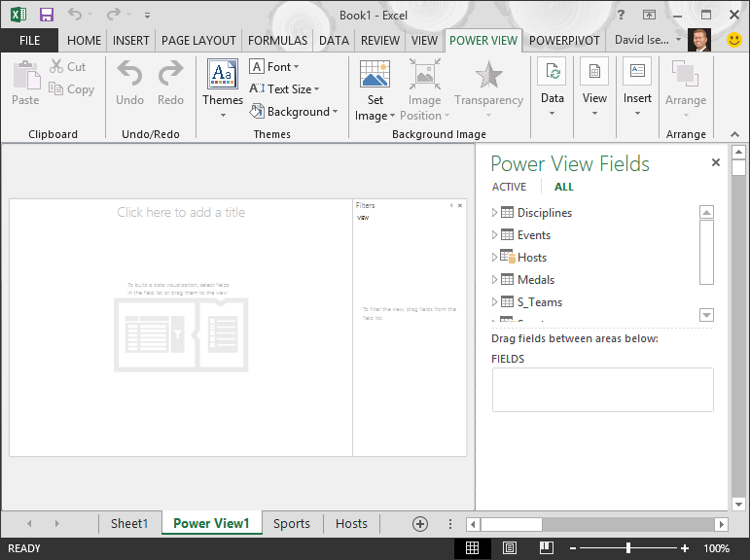
Task: Open the Themes gallery
Action: 223,88
